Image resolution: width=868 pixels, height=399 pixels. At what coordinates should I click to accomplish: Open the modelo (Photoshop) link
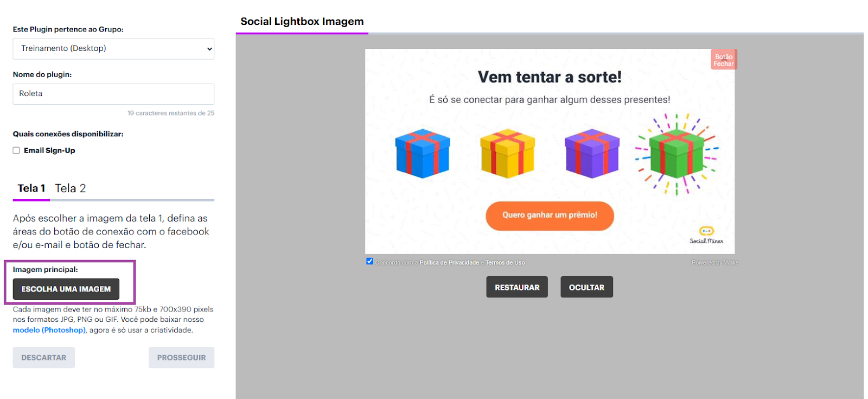(49, 330)
